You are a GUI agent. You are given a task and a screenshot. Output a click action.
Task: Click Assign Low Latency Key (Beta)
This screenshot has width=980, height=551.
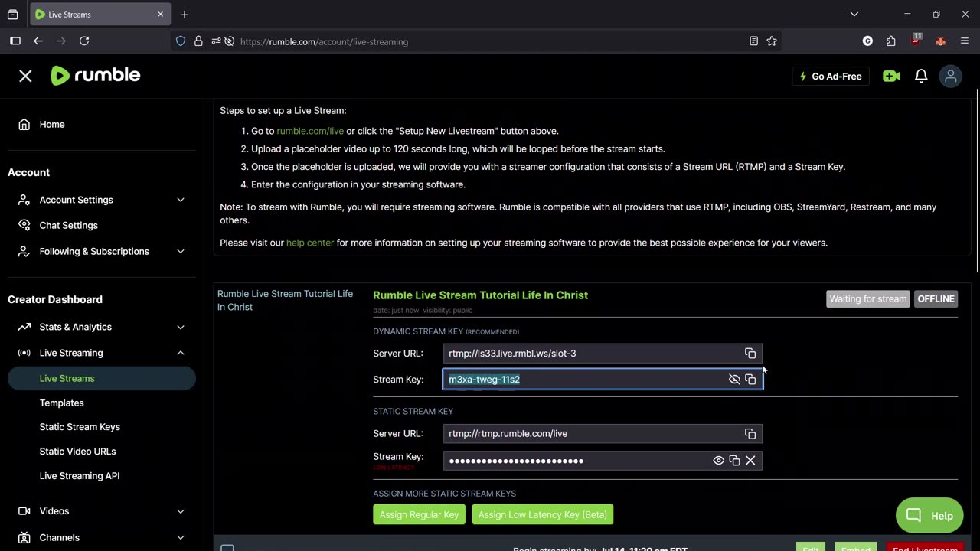point(543,514)
